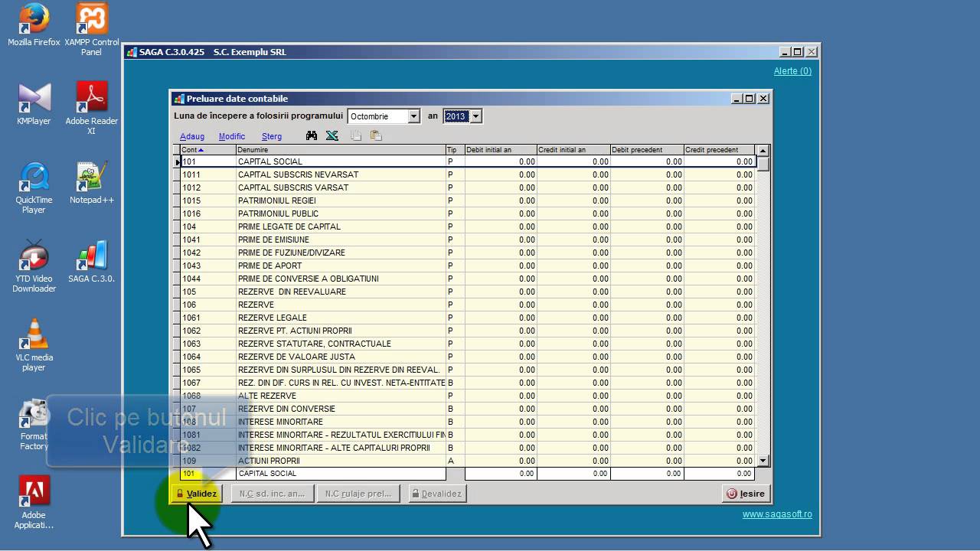The width and height of the screenshot is (980, 551).
Task: Open the year 2013 dropdown
Action: click(475, 116)
